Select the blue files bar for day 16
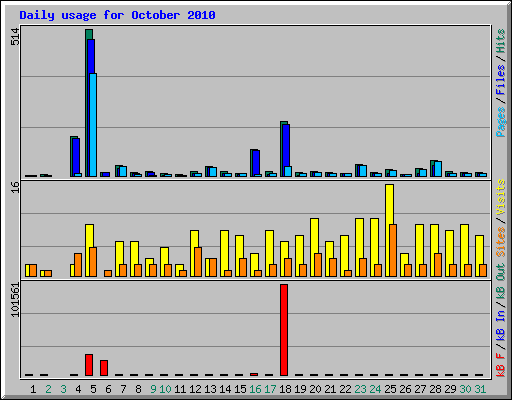 [x=256, y=162]
